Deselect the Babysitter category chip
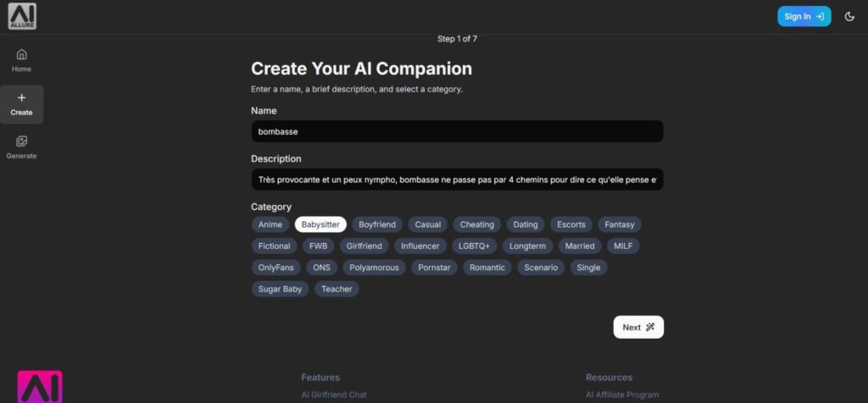The height and width of the screenshot is (403, 868). coord(320,224)
